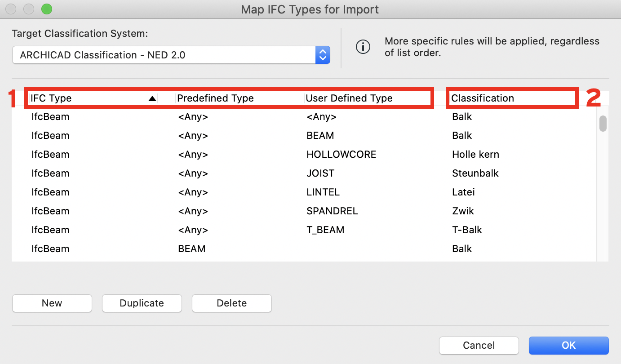Viewport: 621px width, 364px height.
Task: Click the IFC Type sort arrow
Action: tap(152, 98)
